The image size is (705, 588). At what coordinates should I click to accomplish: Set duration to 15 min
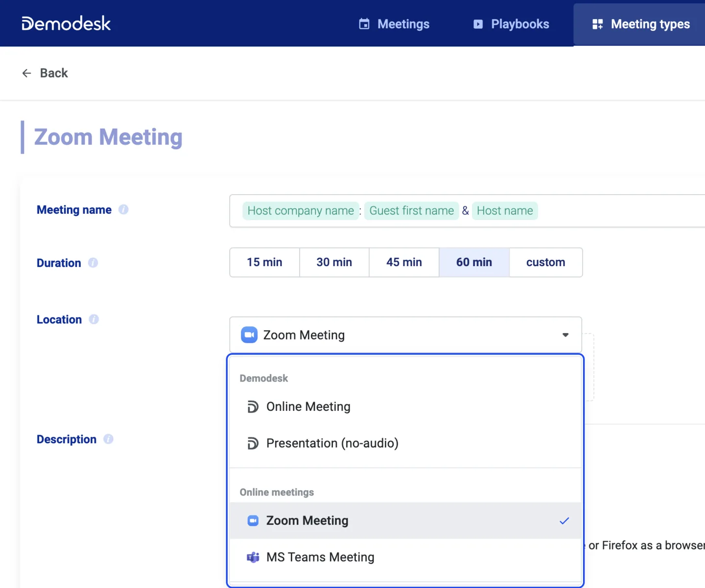(265, 262)
